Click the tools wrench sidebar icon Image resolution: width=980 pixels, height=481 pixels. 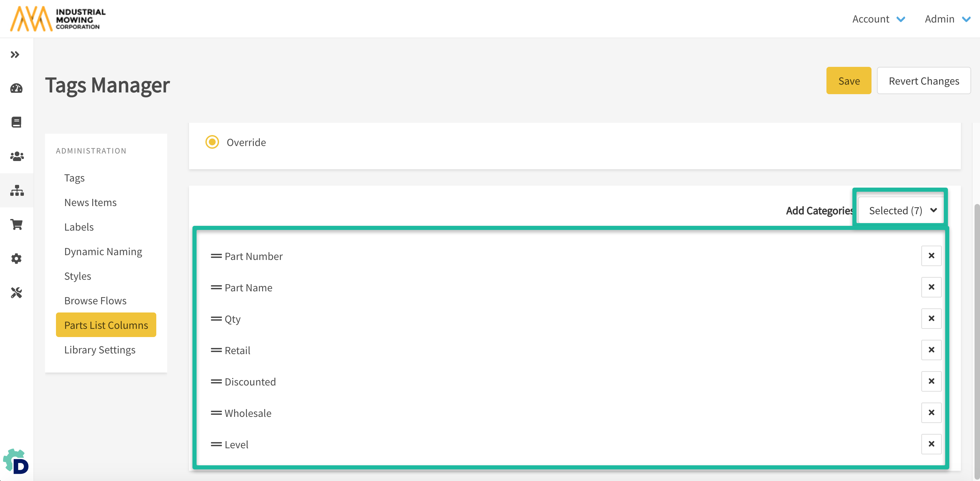pos(16,292)
